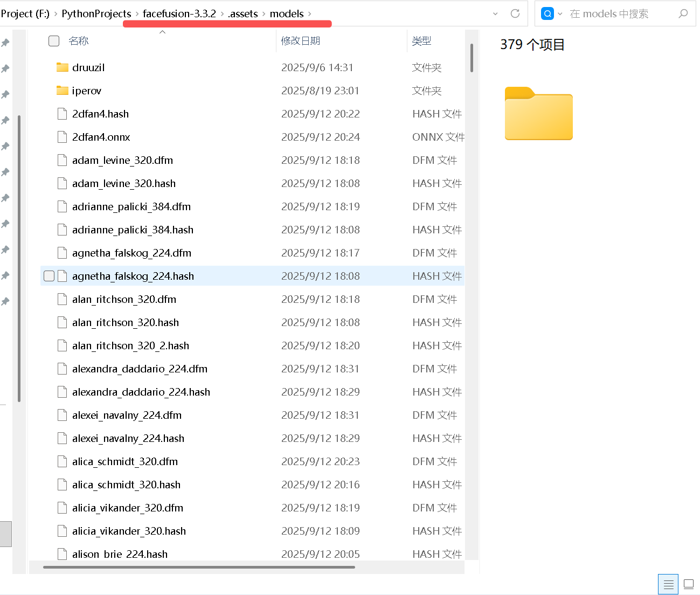Select file alexei_navalny_224.hash
700x595 pixels.
click(128, 438)
